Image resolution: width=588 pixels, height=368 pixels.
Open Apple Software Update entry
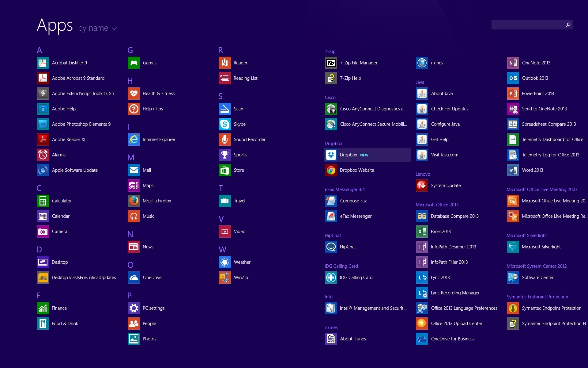click(x=67, y=170)
